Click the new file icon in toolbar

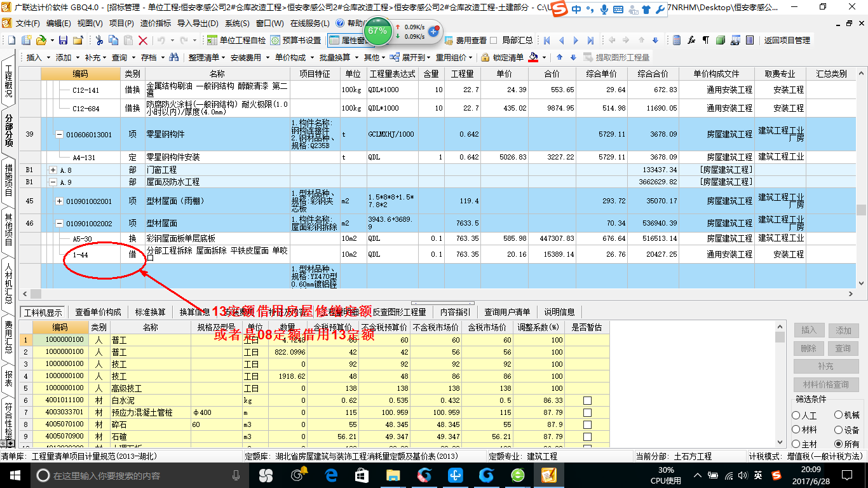[11, 40]
